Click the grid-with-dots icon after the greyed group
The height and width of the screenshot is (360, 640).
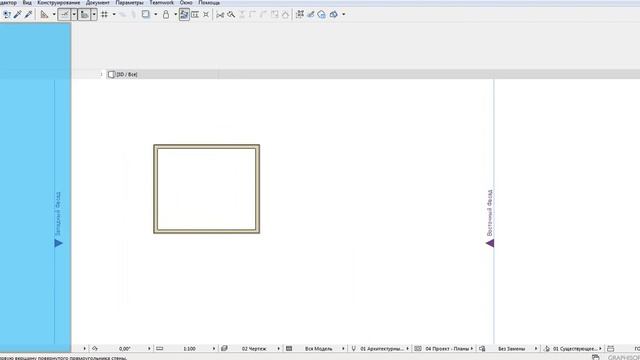pyautogui.click(x=300, y=15)
